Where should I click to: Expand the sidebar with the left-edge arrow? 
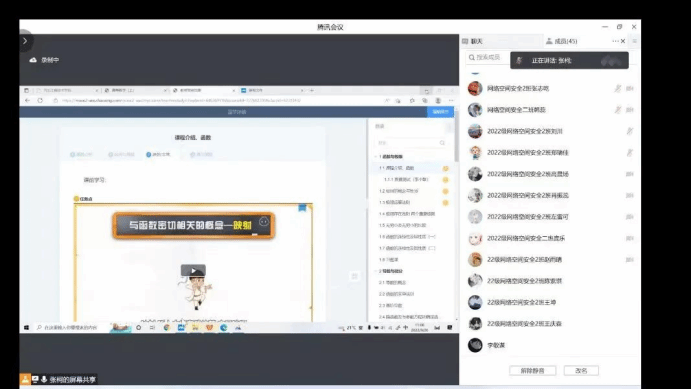click(x=25, y=41)
